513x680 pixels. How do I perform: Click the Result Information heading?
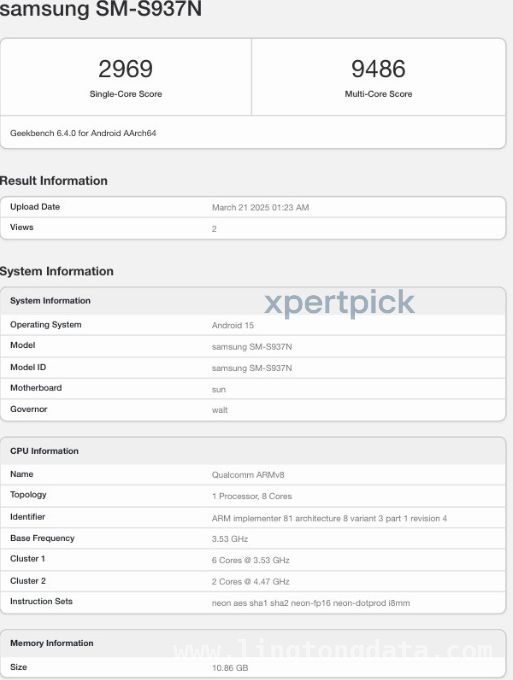54,180
